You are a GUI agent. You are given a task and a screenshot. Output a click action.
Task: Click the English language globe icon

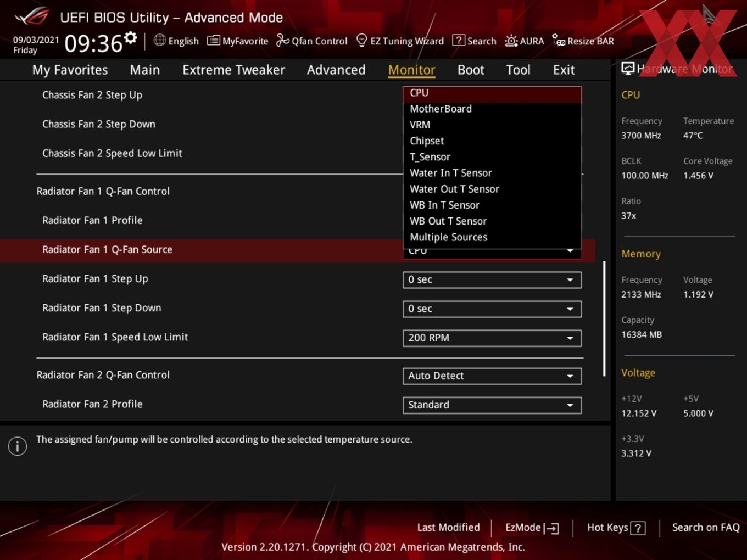tap(159, 40)
